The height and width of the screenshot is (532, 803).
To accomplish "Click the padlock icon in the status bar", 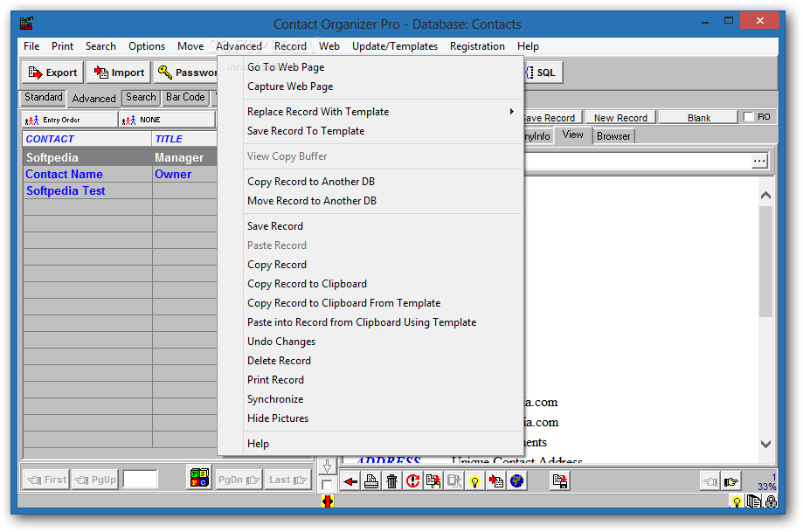I will click(771, 501).
